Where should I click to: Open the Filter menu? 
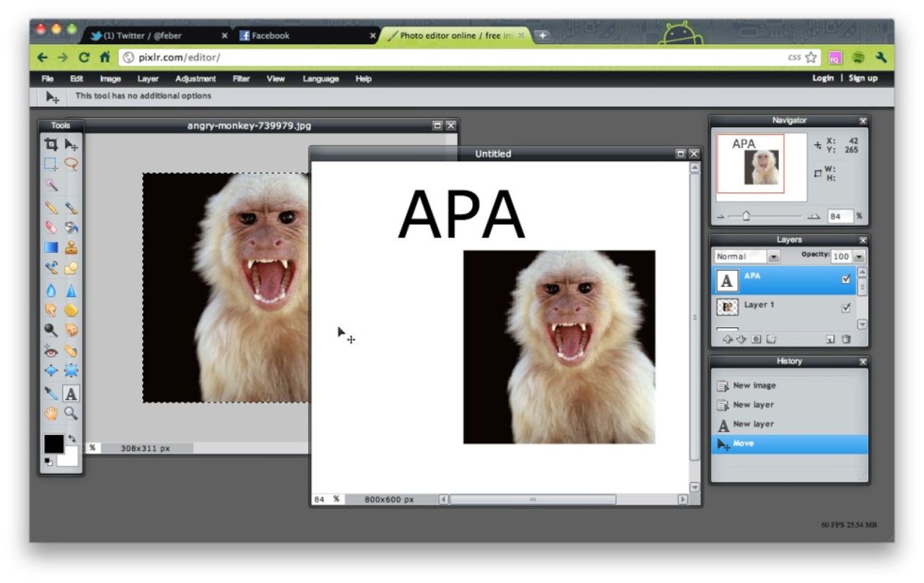(241, 79)
